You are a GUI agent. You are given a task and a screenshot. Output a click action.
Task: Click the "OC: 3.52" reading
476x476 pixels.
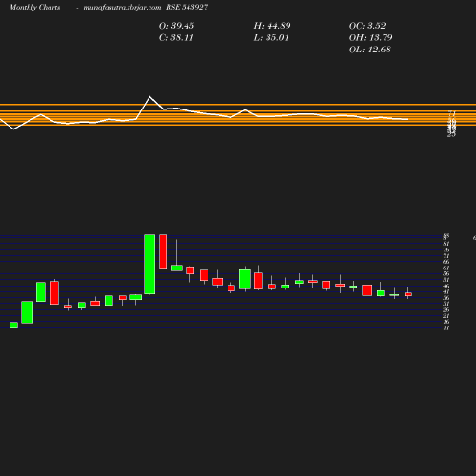coord(367,26)
